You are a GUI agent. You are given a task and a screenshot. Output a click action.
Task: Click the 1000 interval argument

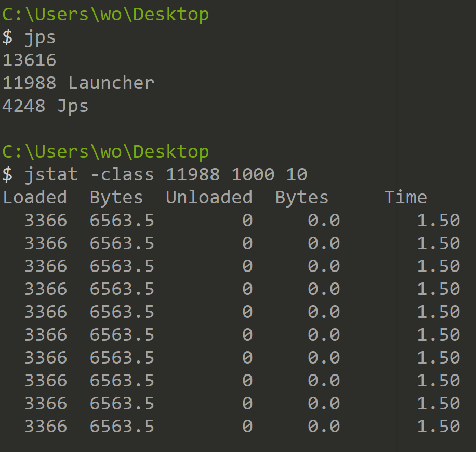[253, 175]
